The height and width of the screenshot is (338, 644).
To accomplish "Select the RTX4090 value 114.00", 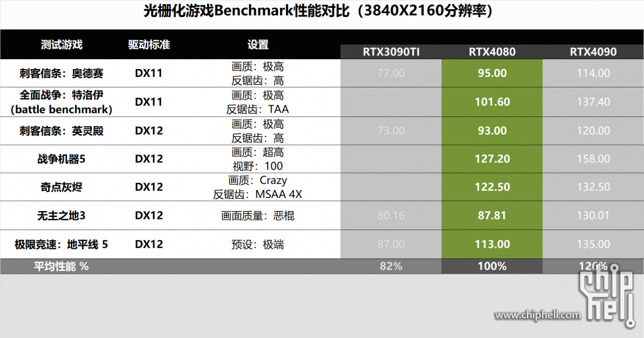I will coord(593,73).
